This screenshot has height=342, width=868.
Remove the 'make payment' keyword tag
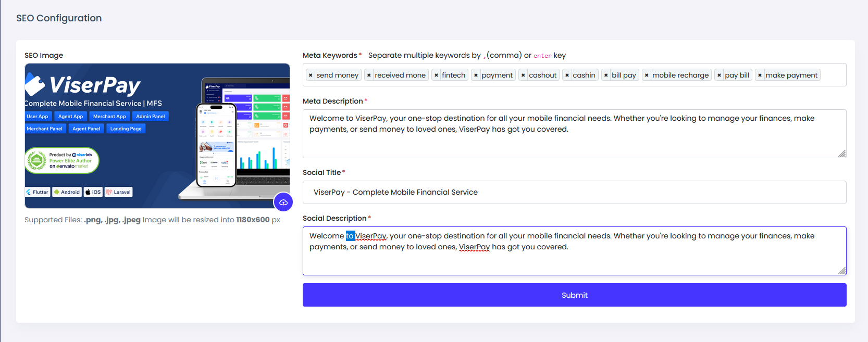point(760,75)
